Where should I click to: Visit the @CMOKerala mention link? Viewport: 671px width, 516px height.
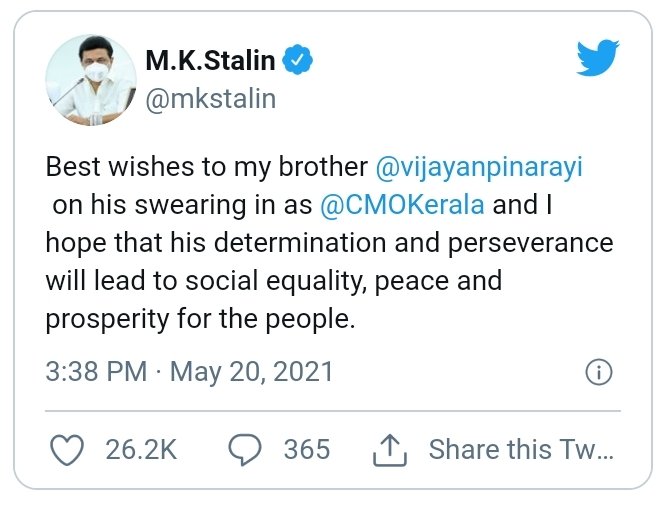click(x=401, y=206)
